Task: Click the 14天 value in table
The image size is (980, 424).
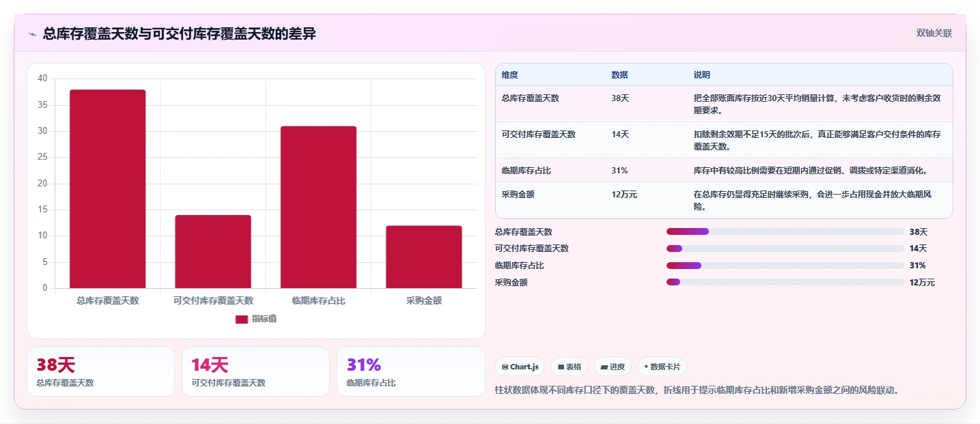Action: [x=620, y=135]
